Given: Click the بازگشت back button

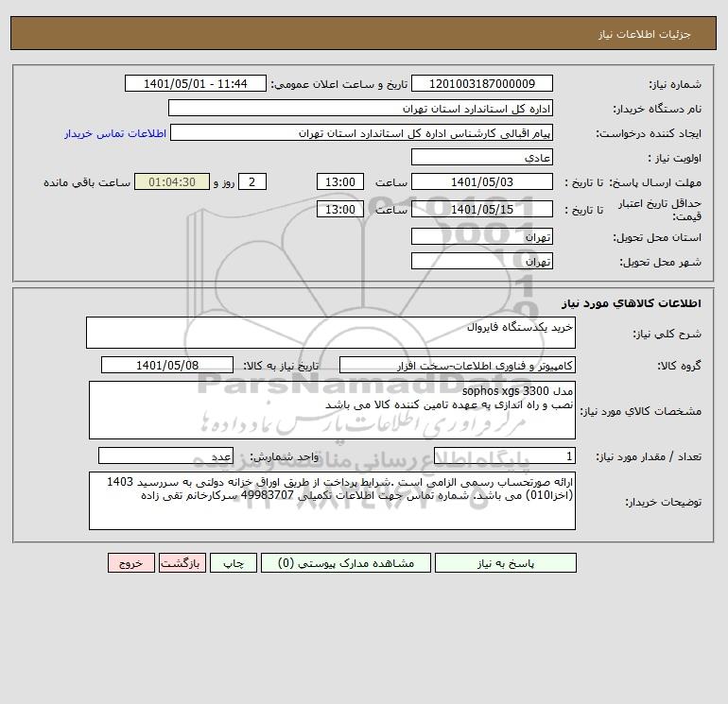Looking at the screenshot, I should (x=182, y=562).
